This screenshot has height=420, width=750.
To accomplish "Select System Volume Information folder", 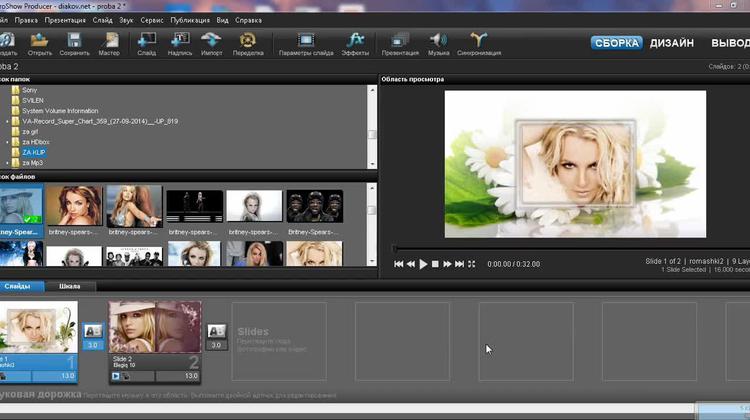I will tap(60, 111).
